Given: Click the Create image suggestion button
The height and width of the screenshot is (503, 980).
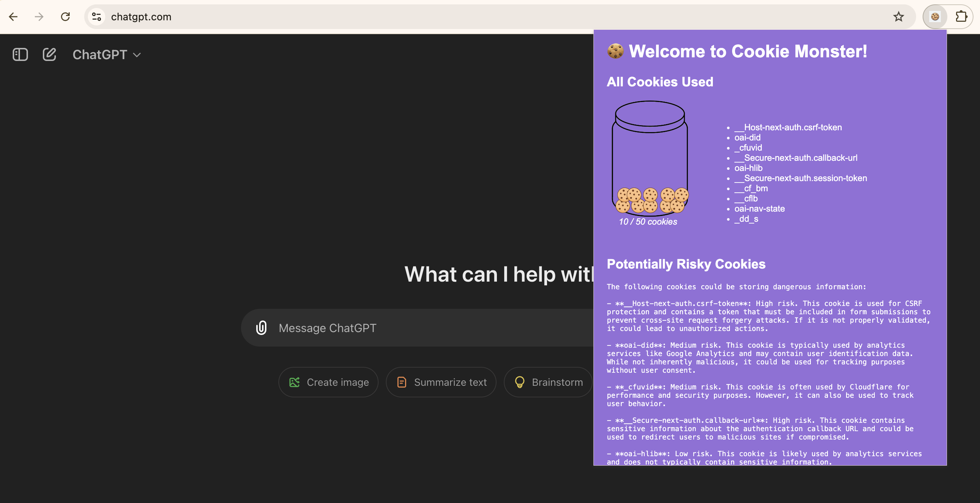Looking at the screenshot, I should pos(328,382).
